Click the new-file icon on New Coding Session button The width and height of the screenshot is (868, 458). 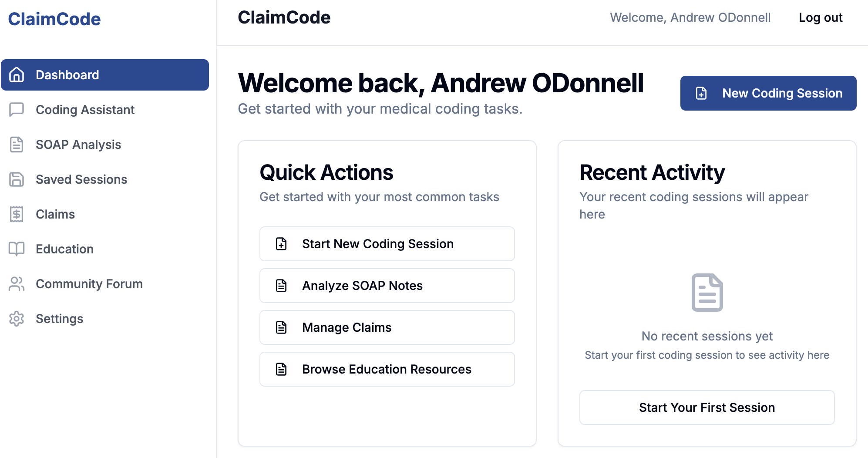click(700, 93)
